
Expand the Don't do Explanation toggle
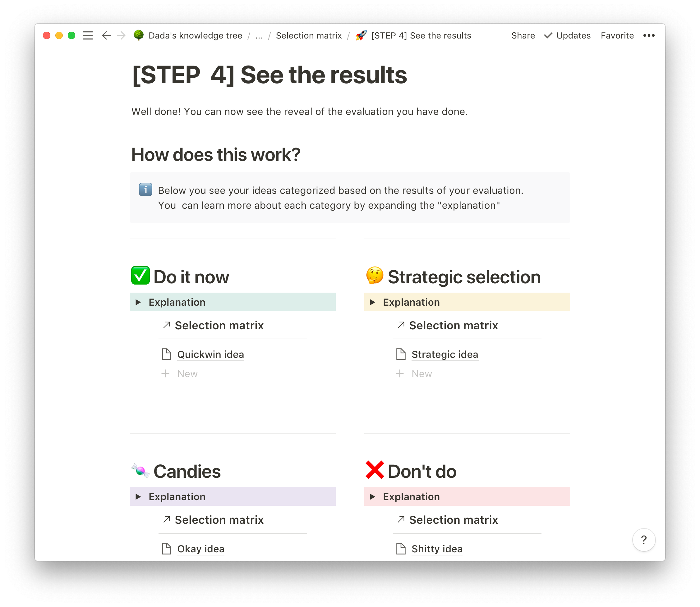click(x=373, y=497)
